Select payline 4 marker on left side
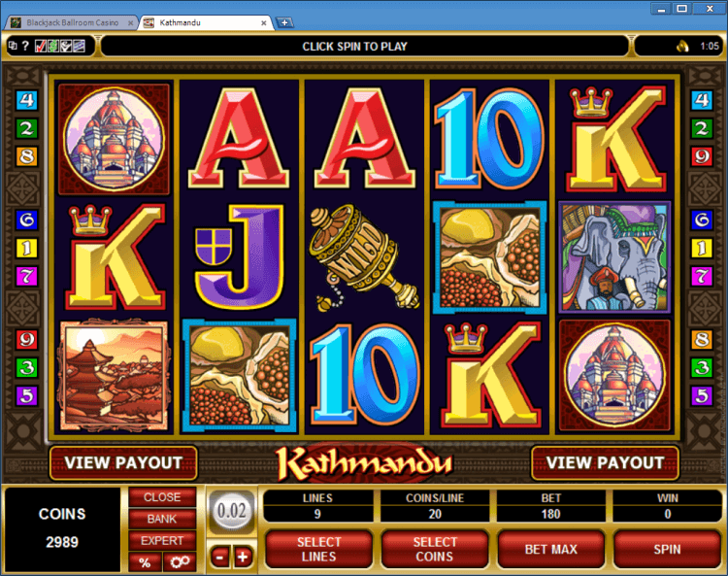 tap(26, 100)
